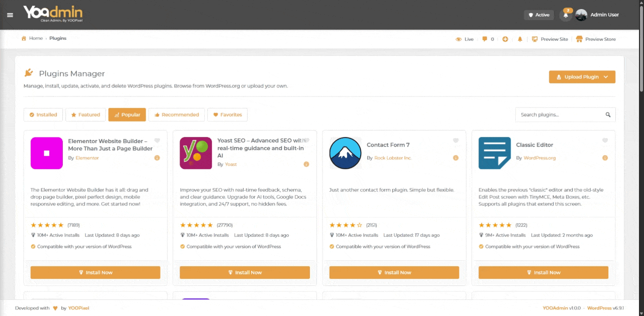644x316 pixels.
Task: Click Elementor's five-star rating
Action: click(x=47, y=225)
